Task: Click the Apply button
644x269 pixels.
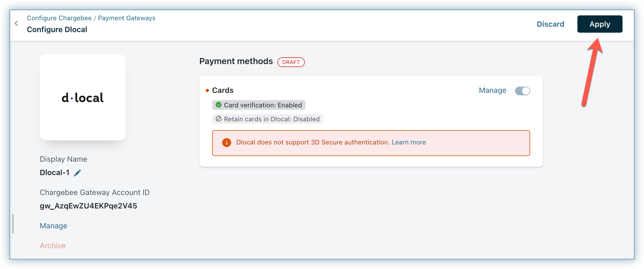Action: pos(599,24)
